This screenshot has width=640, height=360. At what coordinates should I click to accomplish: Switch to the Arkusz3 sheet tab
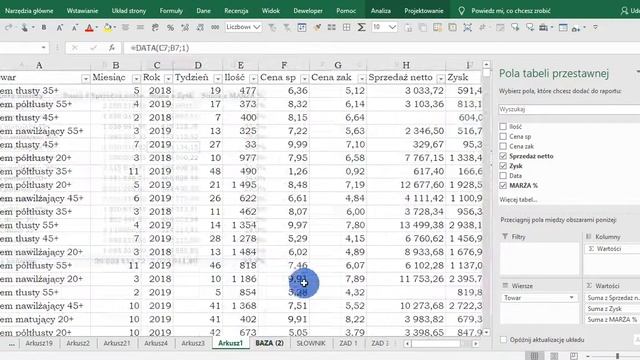(x=193, y=343)
